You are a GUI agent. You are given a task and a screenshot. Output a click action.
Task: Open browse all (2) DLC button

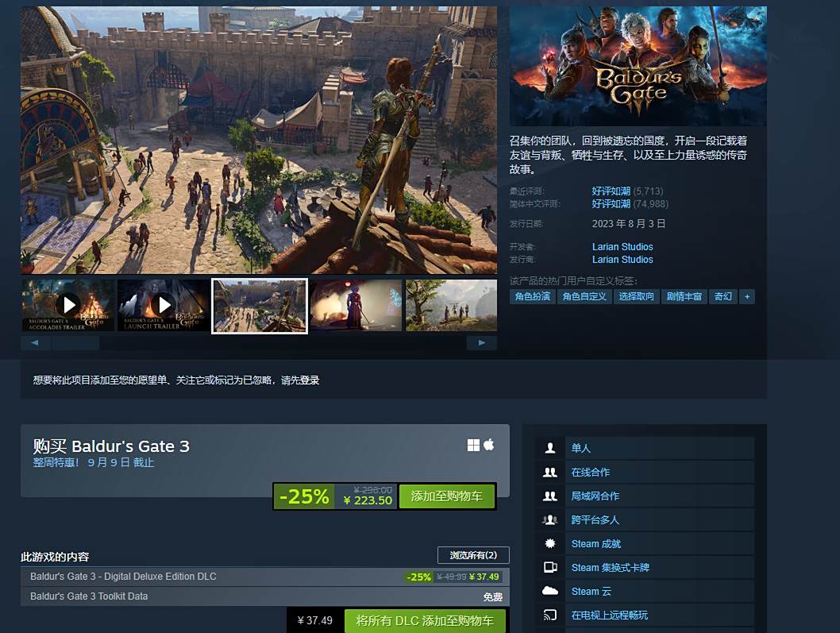[473, 554]
